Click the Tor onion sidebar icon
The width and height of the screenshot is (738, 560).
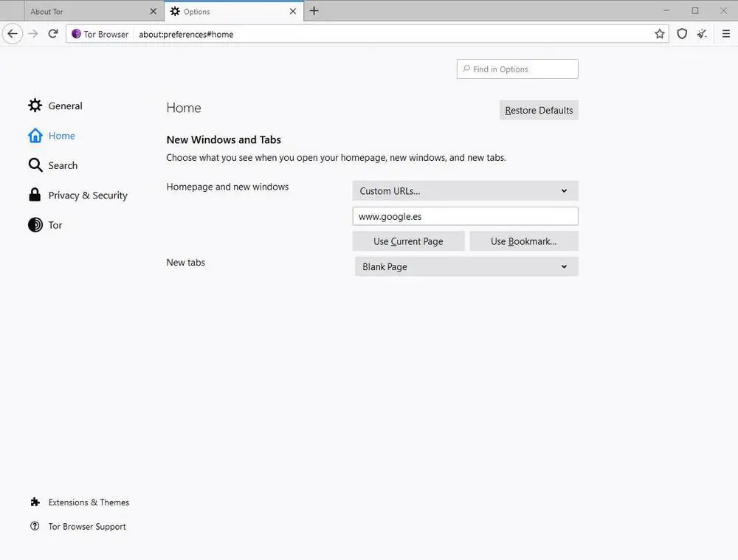[35, 225]
